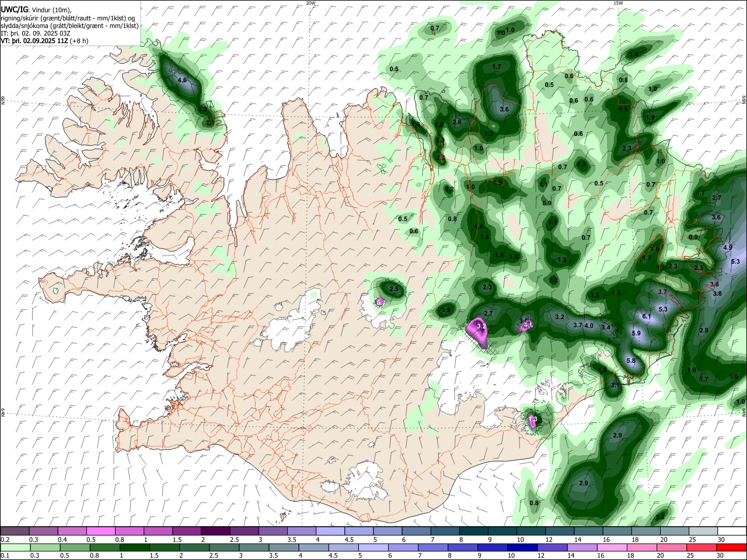Click the dark teal snow swatch between 8 and 9
The height and width of the screenshot is (560, 747).
click(x=473, y=531)
